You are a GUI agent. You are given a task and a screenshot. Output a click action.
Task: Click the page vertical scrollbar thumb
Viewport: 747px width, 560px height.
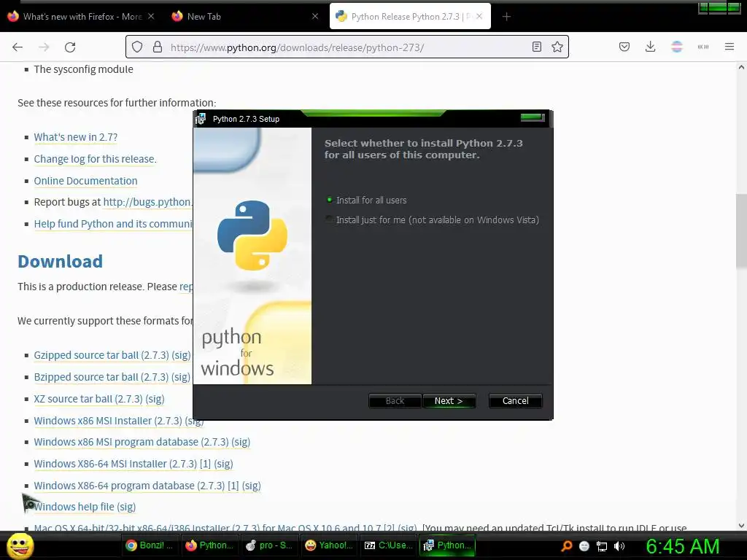(741, 231)
